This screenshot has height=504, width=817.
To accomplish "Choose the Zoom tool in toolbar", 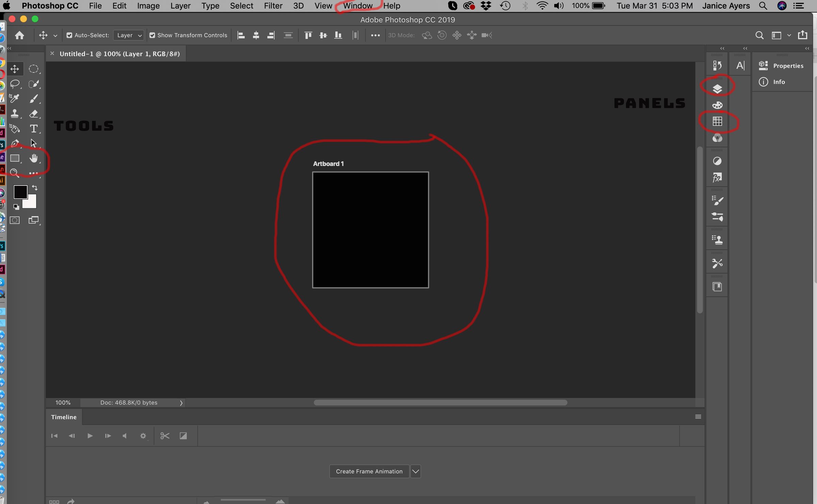I will (x=14, y=173).
